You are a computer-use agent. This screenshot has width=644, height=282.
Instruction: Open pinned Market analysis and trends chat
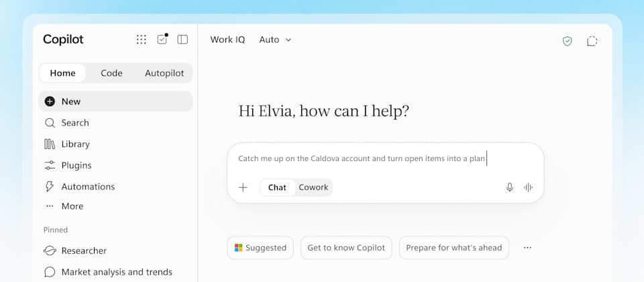tap(115, 272)
